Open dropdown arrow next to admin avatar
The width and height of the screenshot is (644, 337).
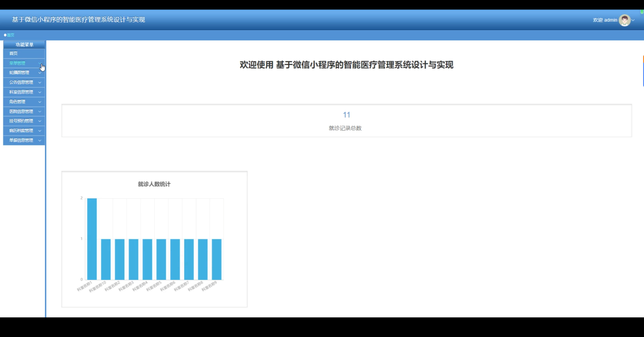click(x=633, y=20)
